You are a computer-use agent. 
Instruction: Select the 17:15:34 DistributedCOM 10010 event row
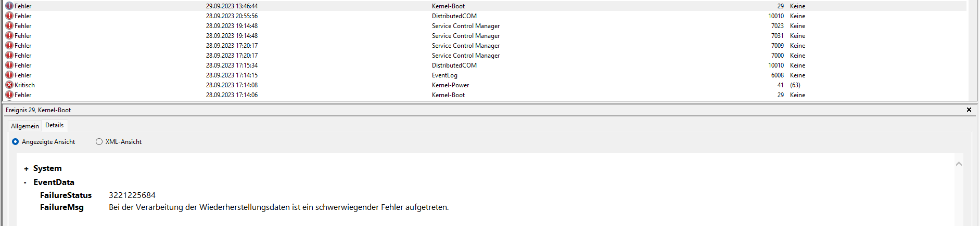(x=454, y=65)
